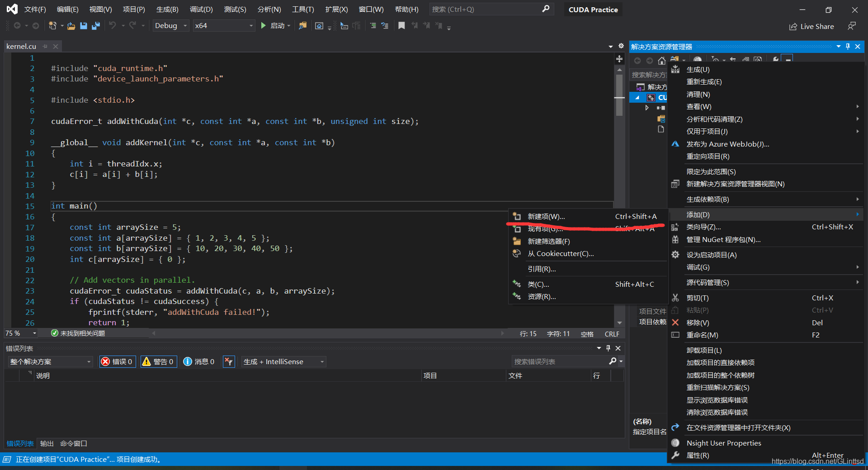Open the 生成 + IntelliSense dropdown

(283, 361)
